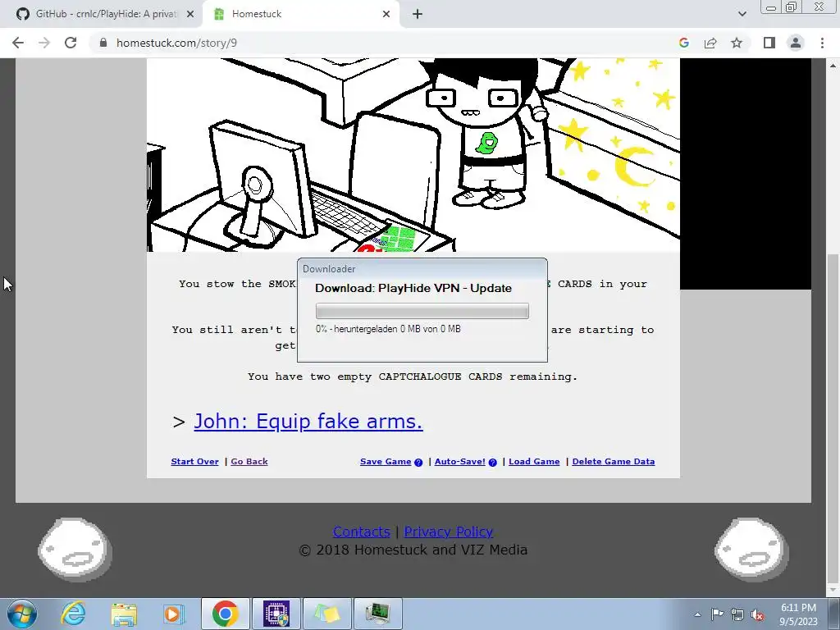Screen dimensions: 840x630
Task: Click Delete Game Data link
Action: tap(614, 461)
